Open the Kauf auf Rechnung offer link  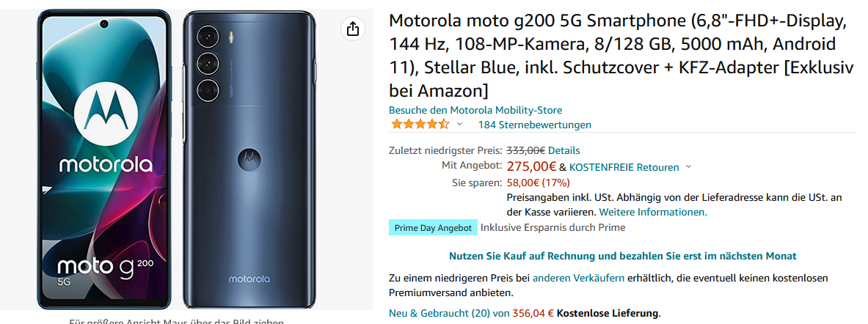tap(622, 256)
